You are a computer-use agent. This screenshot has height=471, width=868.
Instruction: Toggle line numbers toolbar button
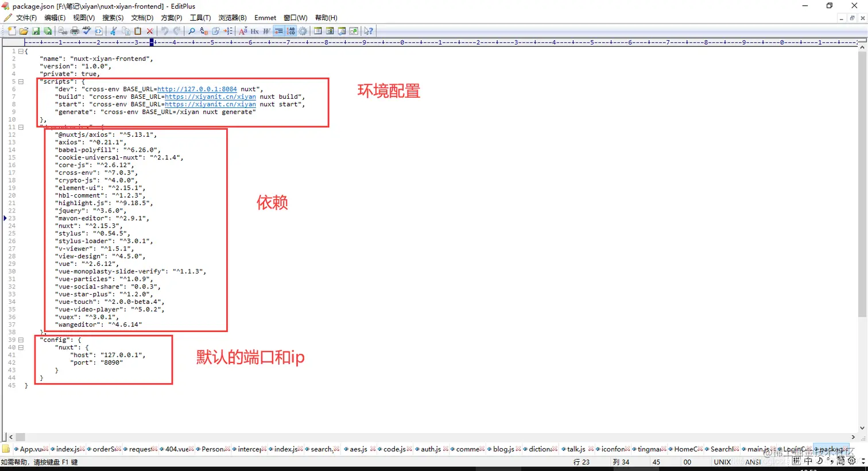tap(291, 31)
